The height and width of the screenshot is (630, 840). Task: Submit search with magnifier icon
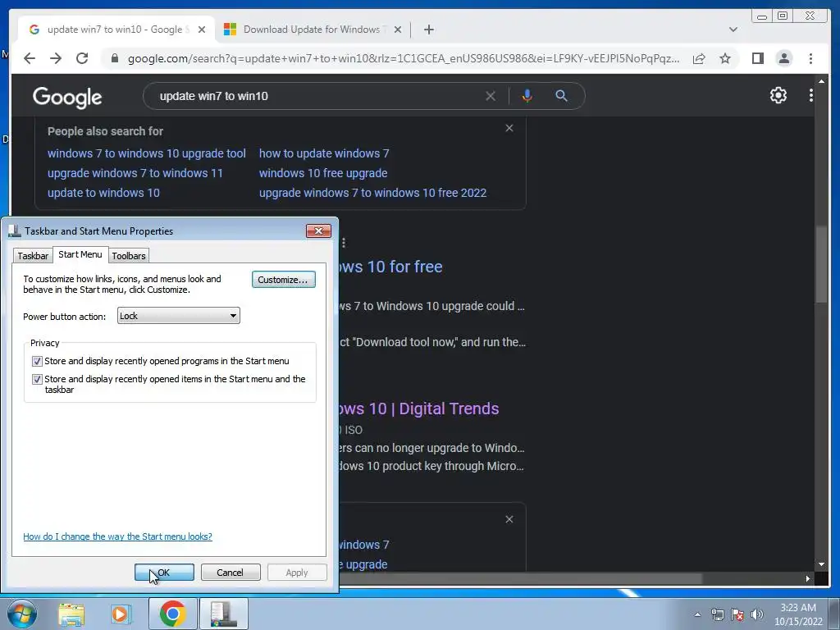(561, 96)
